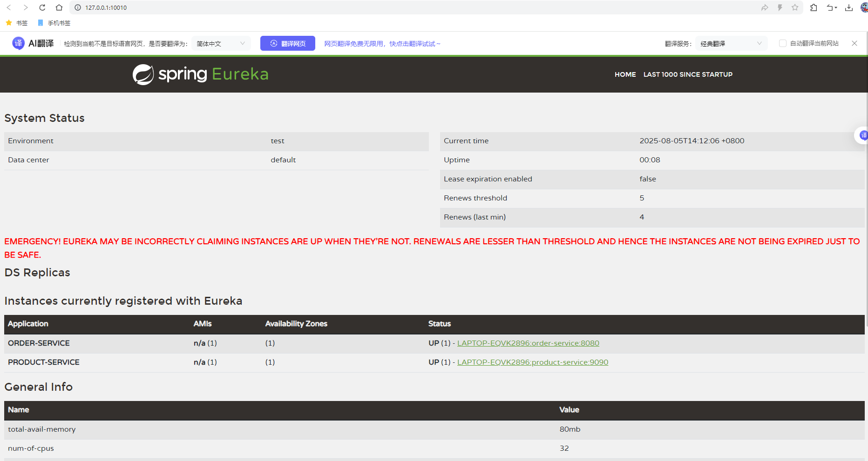Image resolution: width=868 pixels, height=461 pixels.
Task: Click the lightning bolt icon in address bar
Action: coord(780,7)
